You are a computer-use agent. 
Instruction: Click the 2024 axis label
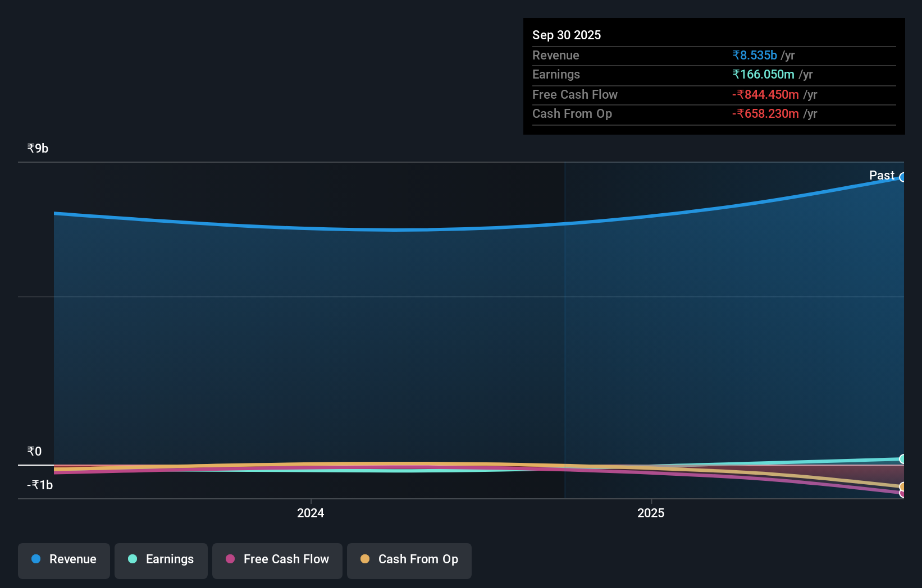[x=310, y=512]
